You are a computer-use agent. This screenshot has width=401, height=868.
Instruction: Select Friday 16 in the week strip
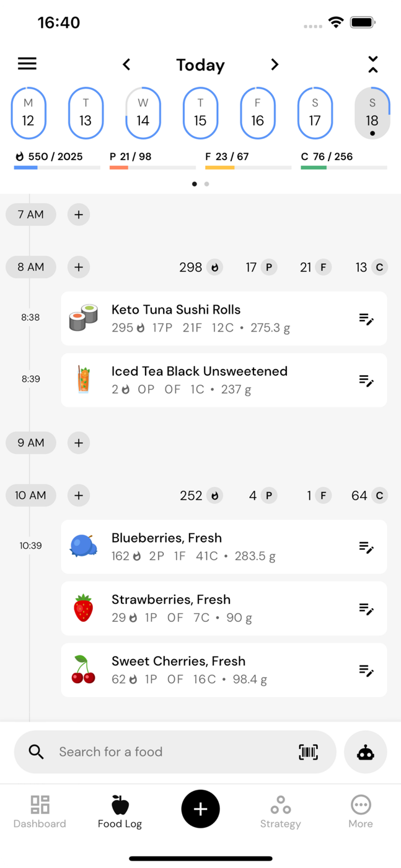tap(258, 113)
